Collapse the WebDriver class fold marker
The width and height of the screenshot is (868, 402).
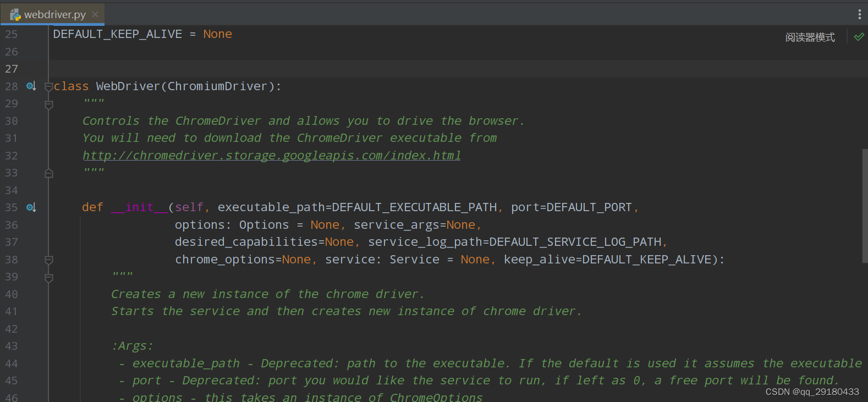[48, 86]
